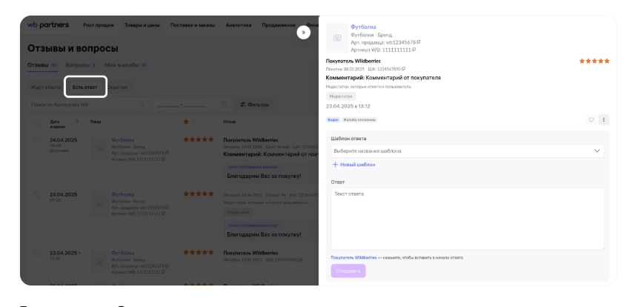Copy the seller article wb12345678 in the panel
This screenshot has height=307, width=644.
pyautogui.click(x=418, y=42)
